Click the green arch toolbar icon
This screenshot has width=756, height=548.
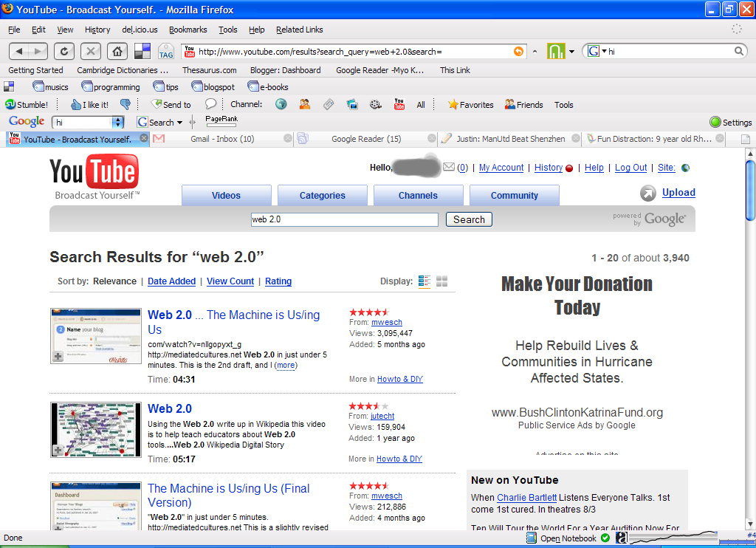coord(555,51)
